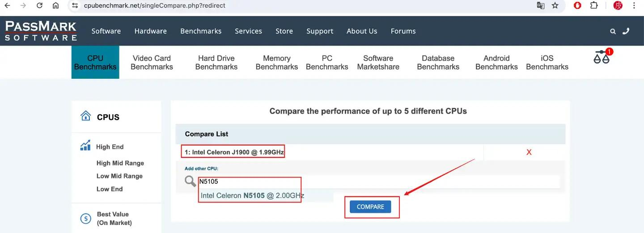This screenshot has height=233, width=644.
Task: Click the Best Value dollar icon
Action: [x=85, y=218]
